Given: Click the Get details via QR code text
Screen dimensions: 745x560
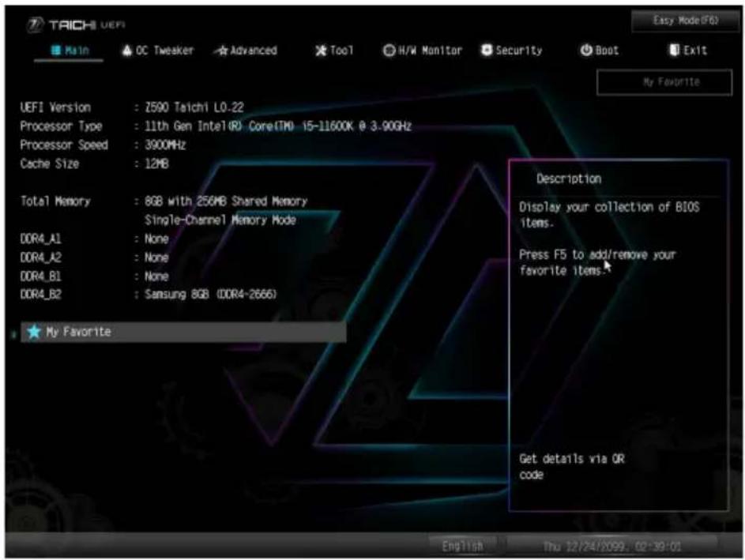Looking at the screenshot, I should click(x=571, y=467).
